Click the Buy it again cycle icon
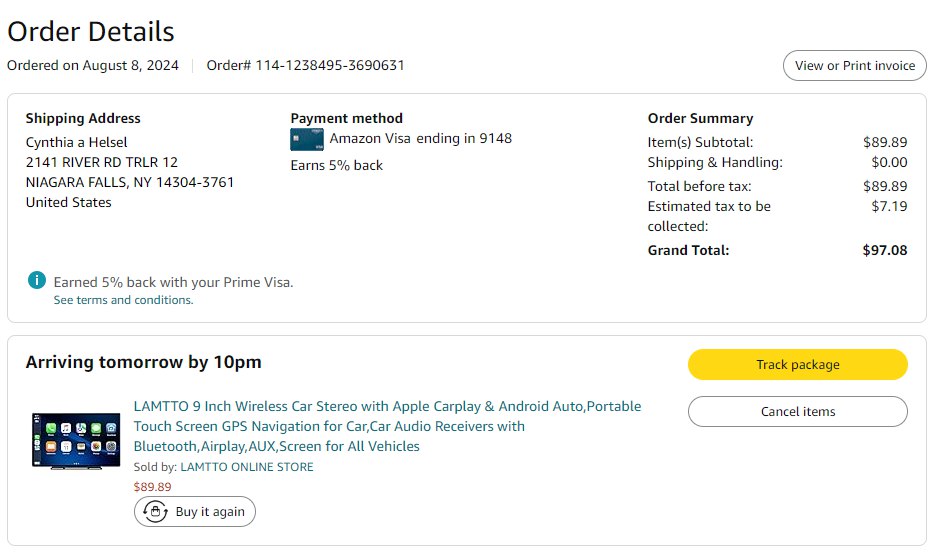The height and width of the screenshot is (554, 935). [155, 511]
